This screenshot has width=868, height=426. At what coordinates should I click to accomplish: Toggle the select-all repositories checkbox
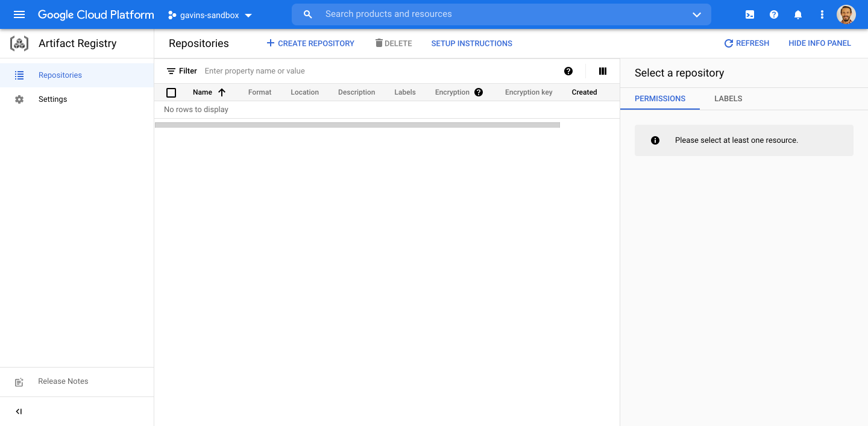click(x=171, y=92)
